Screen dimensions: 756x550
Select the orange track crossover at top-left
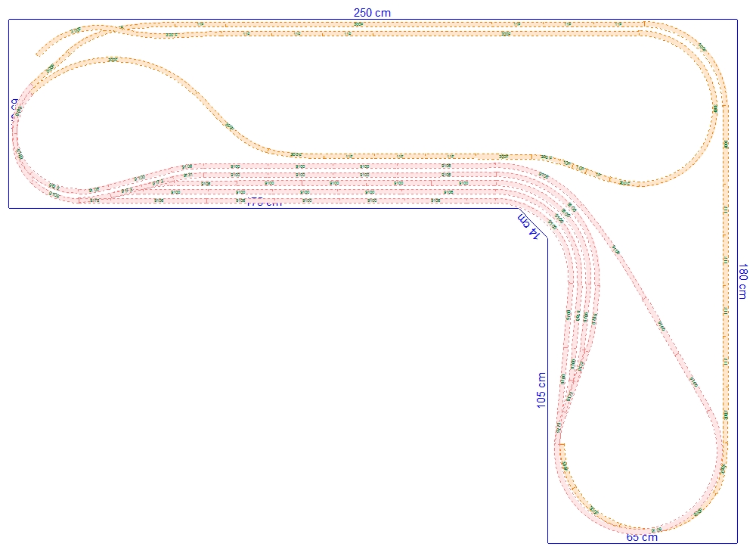tap(121, 29)
